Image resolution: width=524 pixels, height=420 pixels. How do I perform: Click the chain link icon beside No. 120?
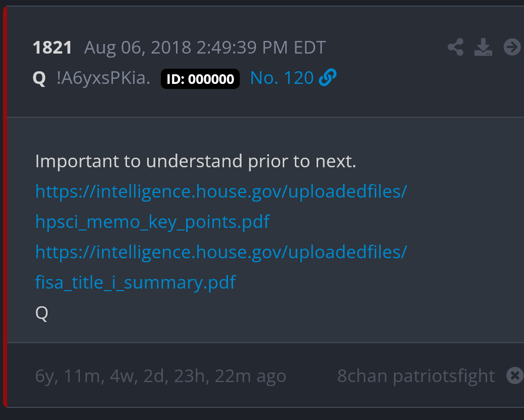(328, 78)
